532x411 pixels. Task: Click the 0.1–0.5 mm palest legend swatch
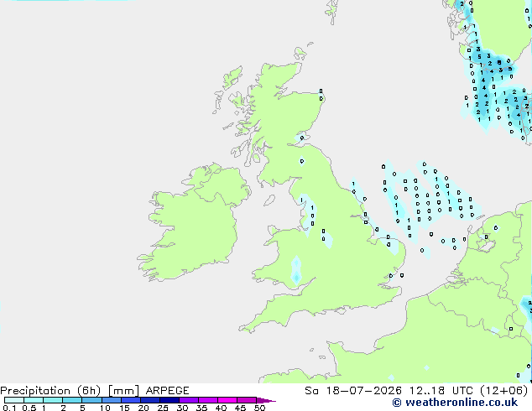point(14,400)
